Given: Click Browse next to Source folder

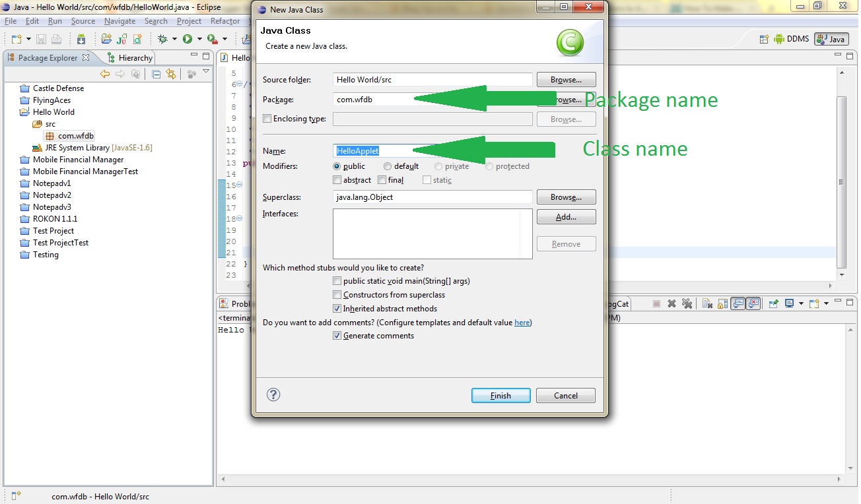Looking at the screenshot, I should pyautogui.click(x=566, y=80).
